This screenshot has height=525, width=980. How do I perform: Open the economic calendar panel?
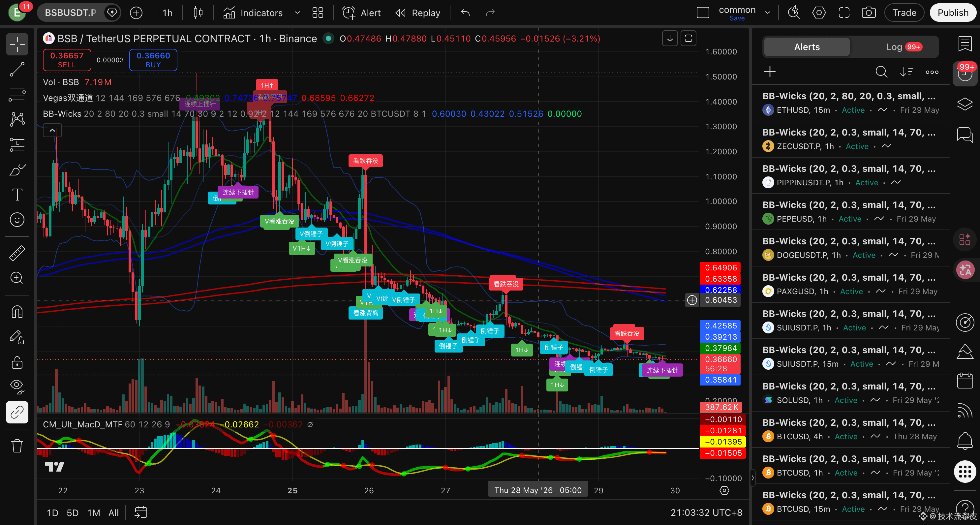pyautogui.click(x=965, y=381)
